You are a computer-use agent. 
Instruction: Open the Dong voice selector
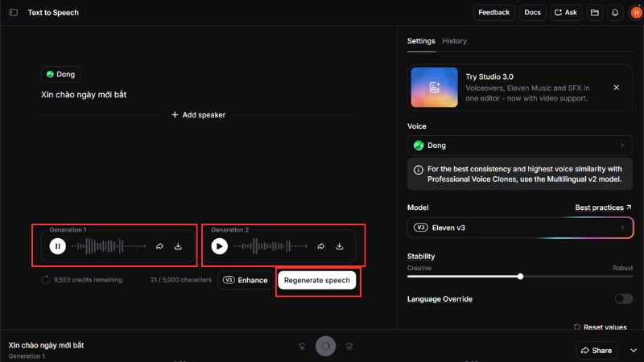pyautogui.click(x=519, y=146)
